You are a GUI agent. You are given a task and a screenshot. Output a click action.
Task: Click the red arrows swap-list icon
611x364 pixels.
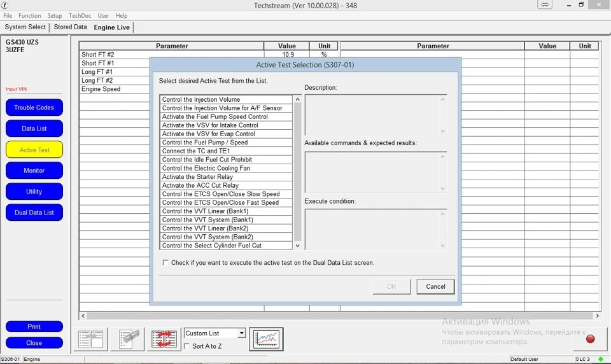tap(164, 339)
